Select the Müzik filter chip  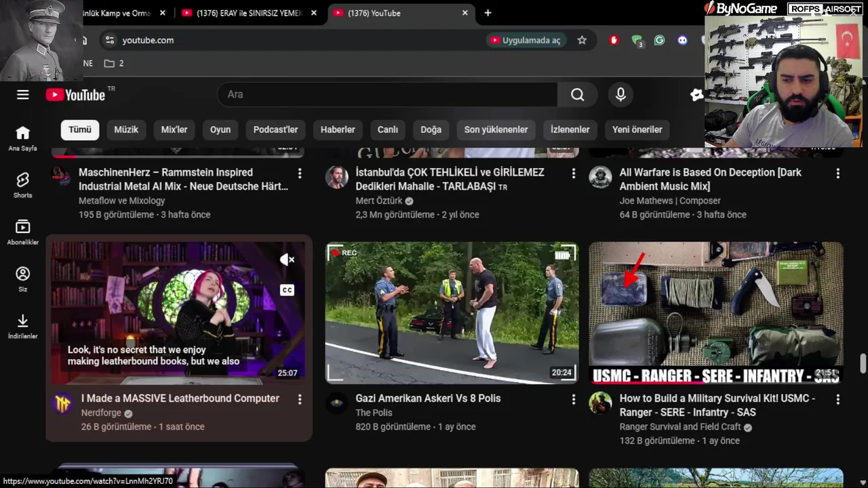(126, 129)
